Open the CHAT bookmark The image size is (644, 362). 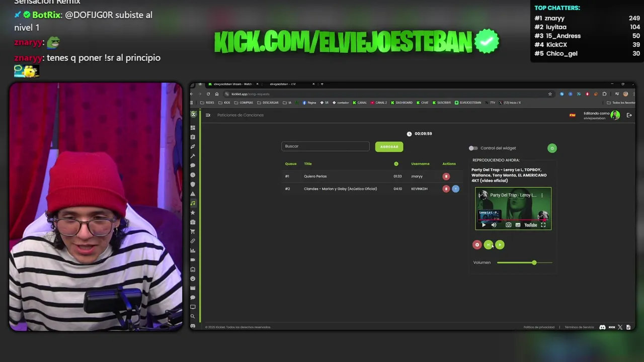click(423, 103)
